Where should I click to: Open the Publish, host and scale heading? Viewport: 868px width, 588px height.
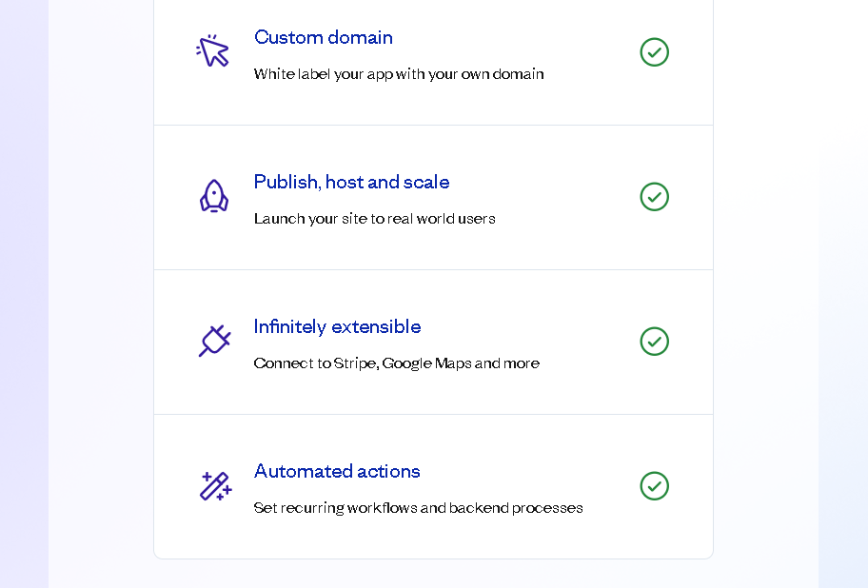351,182
